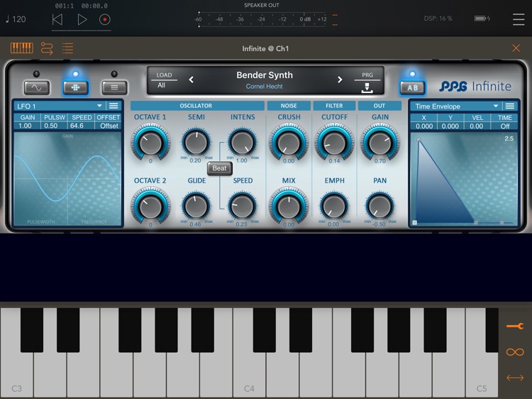The width and height of the screenshot is (532, 399).
Task: Open the Time Envelope dropdown
Action: point(455,106)
